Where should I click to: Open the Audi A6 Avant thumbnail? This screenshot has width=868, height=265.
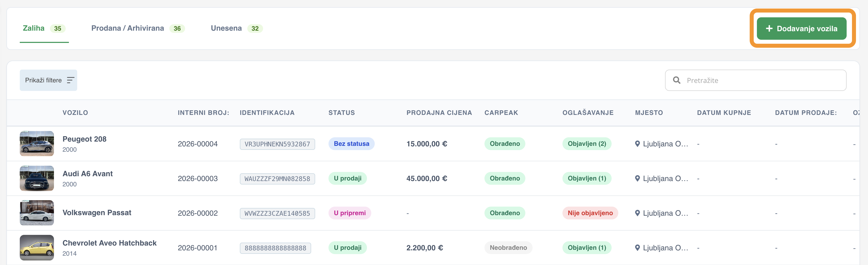(37, 178)
